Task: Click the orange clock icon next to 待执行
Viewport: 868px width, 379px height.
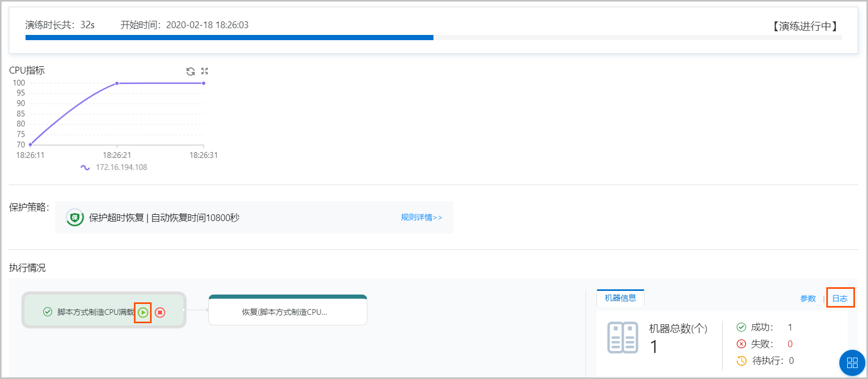Action: 741,361
